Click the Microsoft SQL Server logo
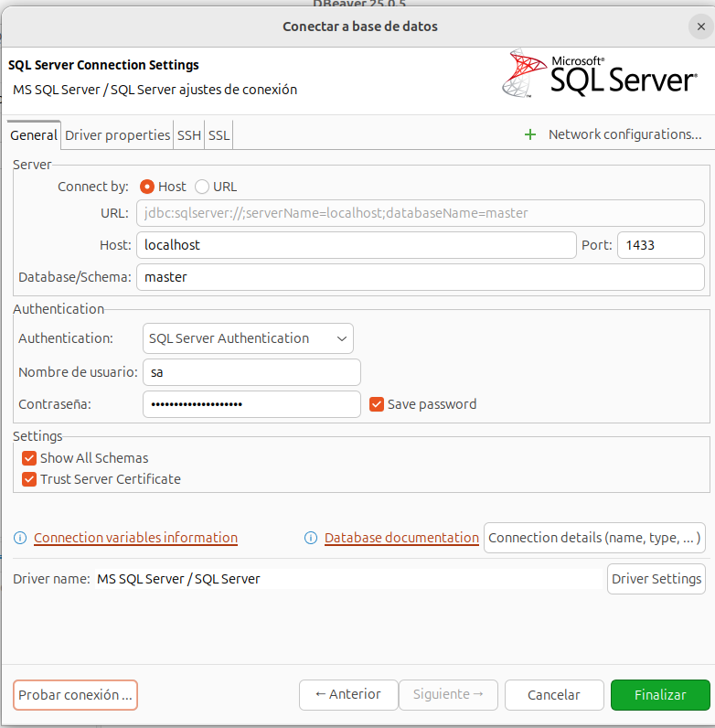715x728 pixels. tap(600, 74)
